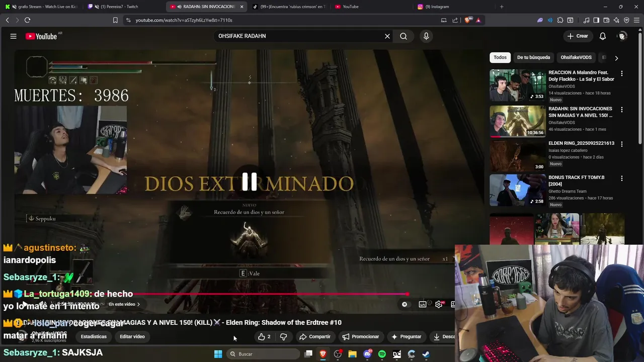
Task: Bookmark this page icon
Action: point(115,20)
